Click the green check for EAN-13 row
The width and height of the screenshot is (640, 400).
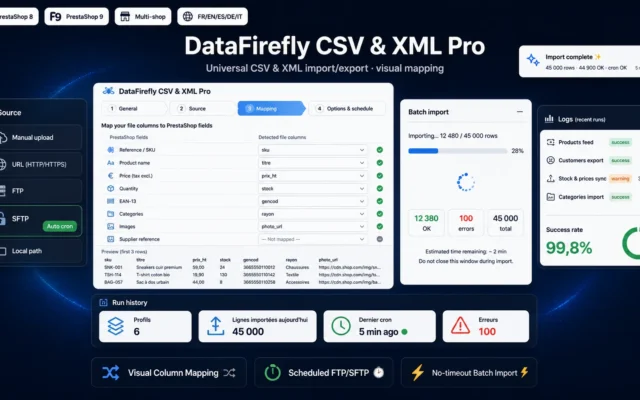(x=380, y=201)
